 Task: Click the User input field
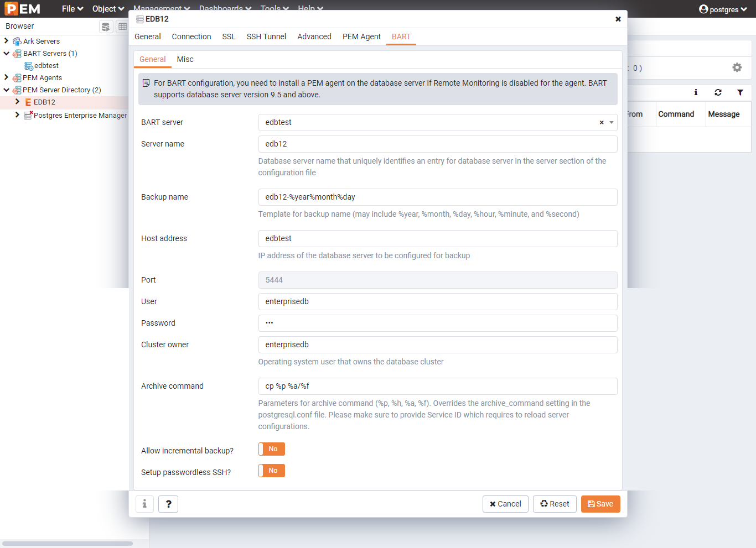(x=438, y=301)
